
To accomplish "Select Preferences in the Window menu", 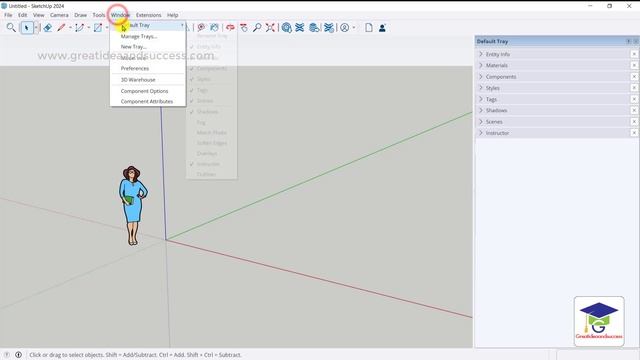I will tap(148, 68).
